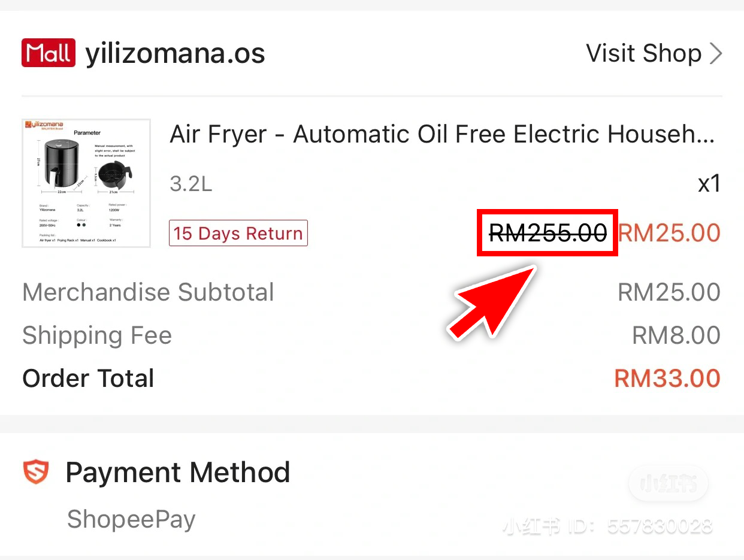This screenshot has width=744, height=560.
Task: Tap the RM8.00 shipping fee amount
Action: [x=676, y=335]
